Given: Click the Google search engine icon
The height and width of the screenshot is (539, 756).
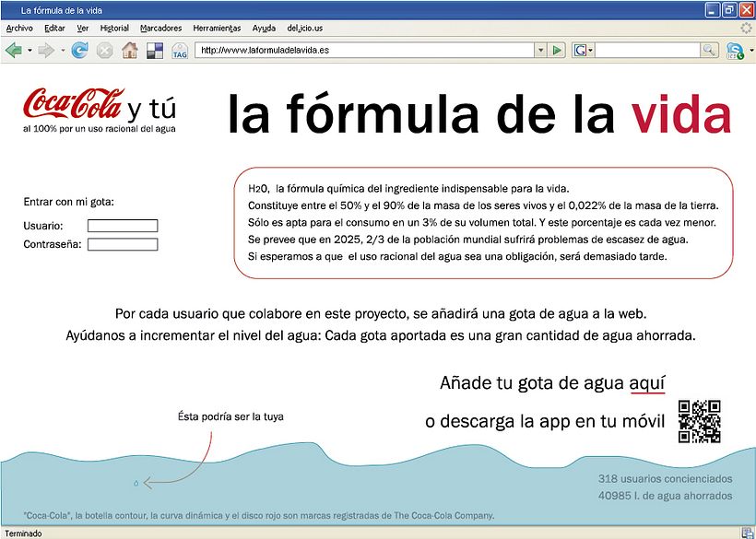Looking at the screenshot, I should pos(580,50).
